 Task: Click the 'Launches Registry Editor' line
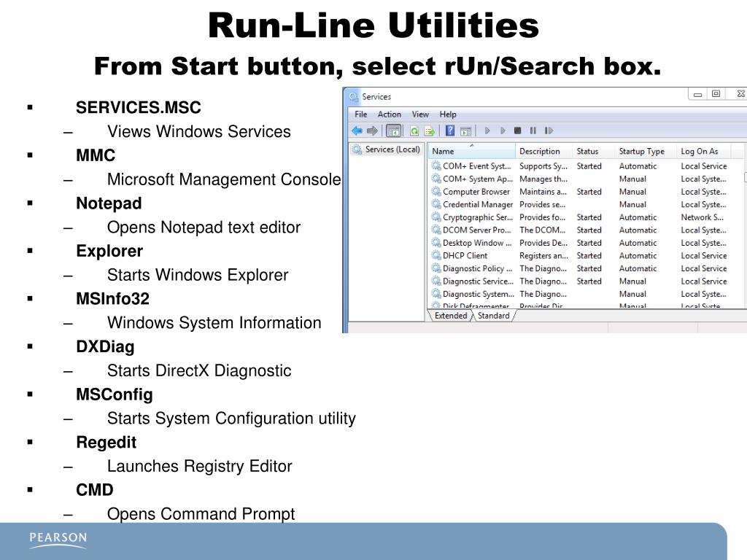[200, 466]
